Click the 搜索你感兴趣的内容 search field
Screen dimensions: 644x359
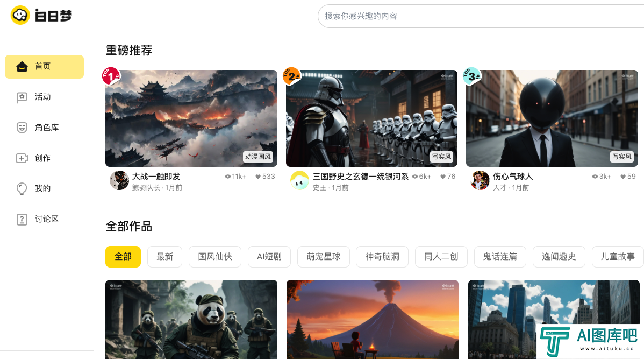tap(481, 16)
